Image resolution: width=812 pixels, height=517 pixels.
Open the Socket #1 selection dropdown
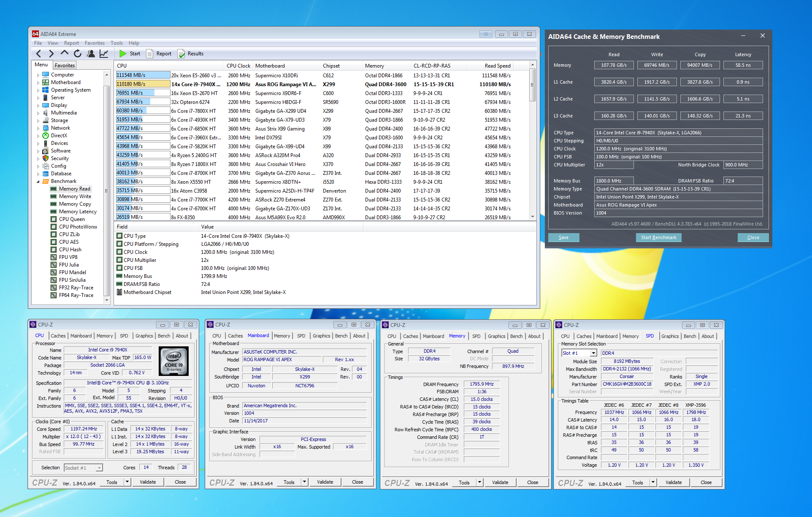click(99, 468)
